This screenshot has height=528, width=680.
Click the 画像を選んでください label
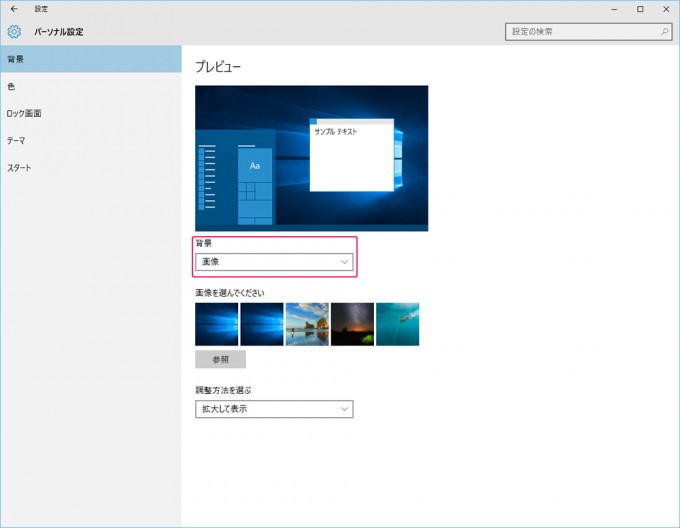click(x=229, y=293)
